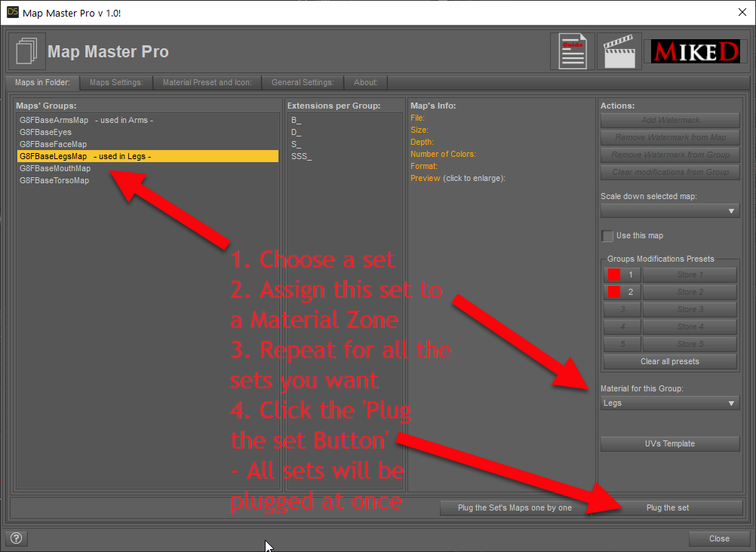
Task: Open the video clapperboard icon
Action: (619, 51)
